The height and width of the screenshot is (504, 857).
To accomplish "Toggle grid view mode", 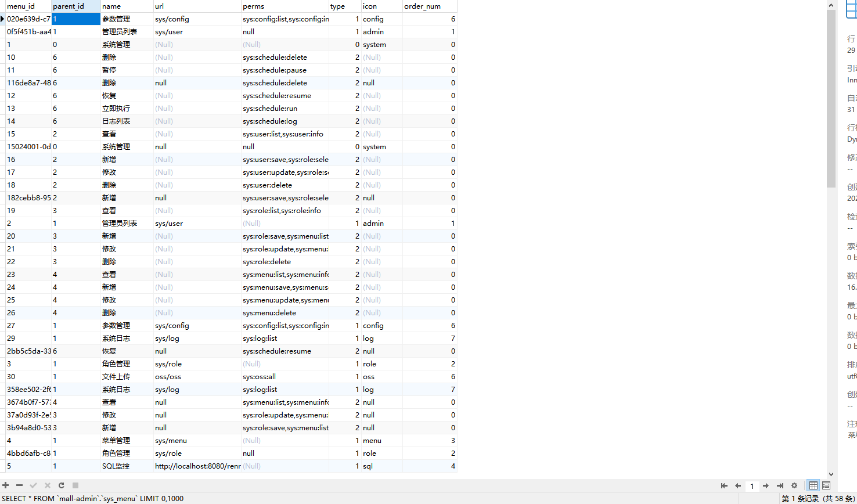I will pyautogui.click(x=813, y=485).
